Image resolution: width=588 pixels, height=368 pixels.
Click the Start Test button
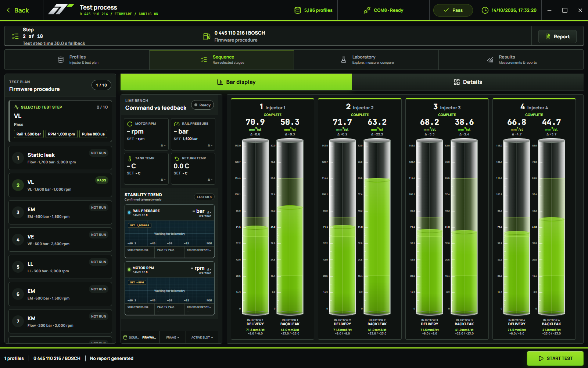click(555, 358)
